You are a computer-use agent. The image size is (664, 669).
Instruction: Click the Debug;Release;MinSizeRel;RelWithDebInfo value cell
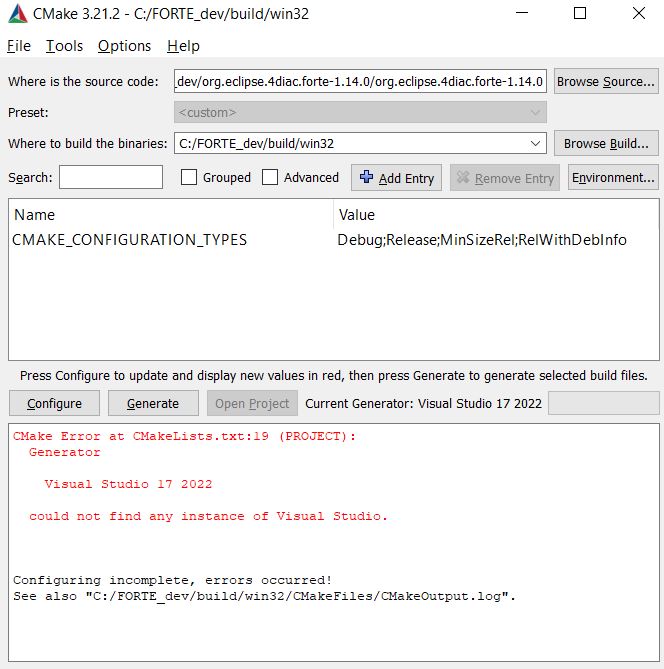[482, 240]
